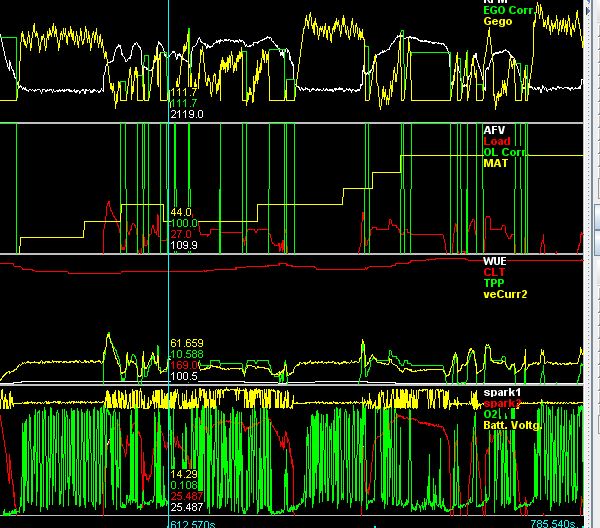Click the 2119.0 cursor value readout
Screen dimensions: 600x528
pos(187,115)
